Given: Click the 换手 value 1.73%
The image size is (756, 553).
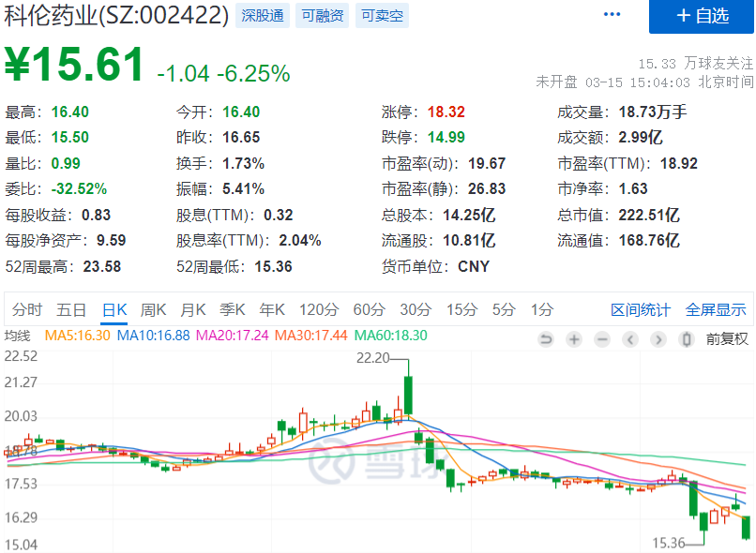Looking at the screenshot, I should pyautogui.click(x=243, y=163).
